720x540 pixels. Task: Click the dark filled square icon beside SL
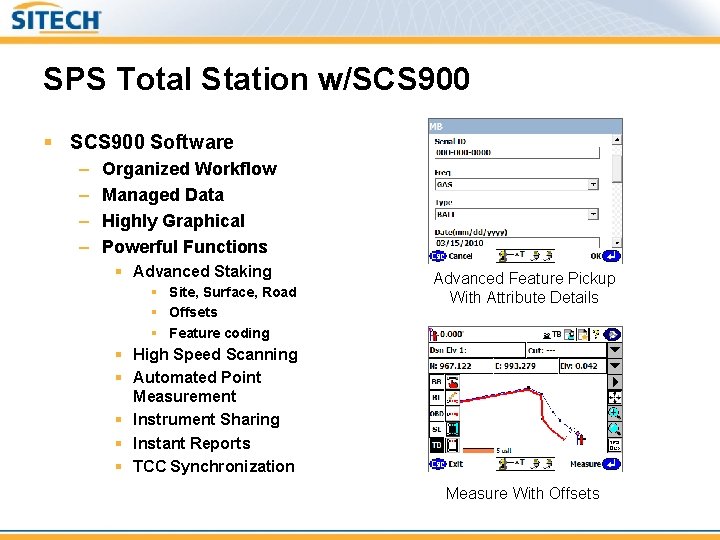pyautogui.click(x=453, y=429)
